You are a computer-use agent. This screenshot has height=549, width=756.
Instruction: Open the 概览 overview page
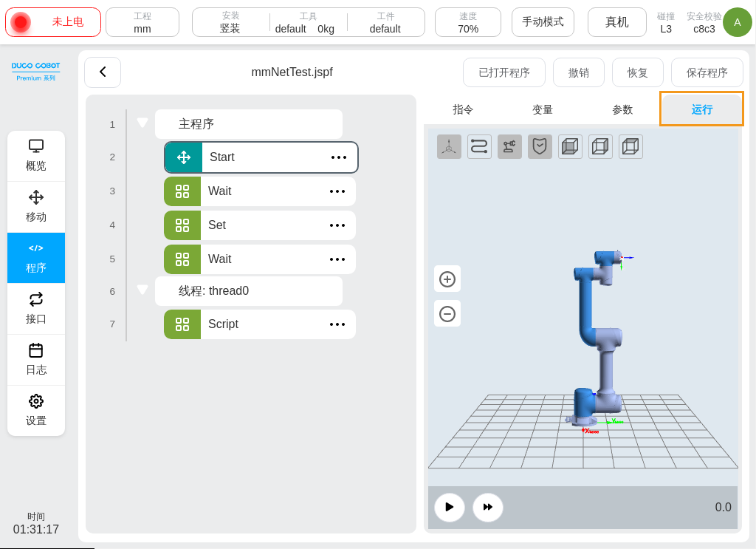click(36, 155)
